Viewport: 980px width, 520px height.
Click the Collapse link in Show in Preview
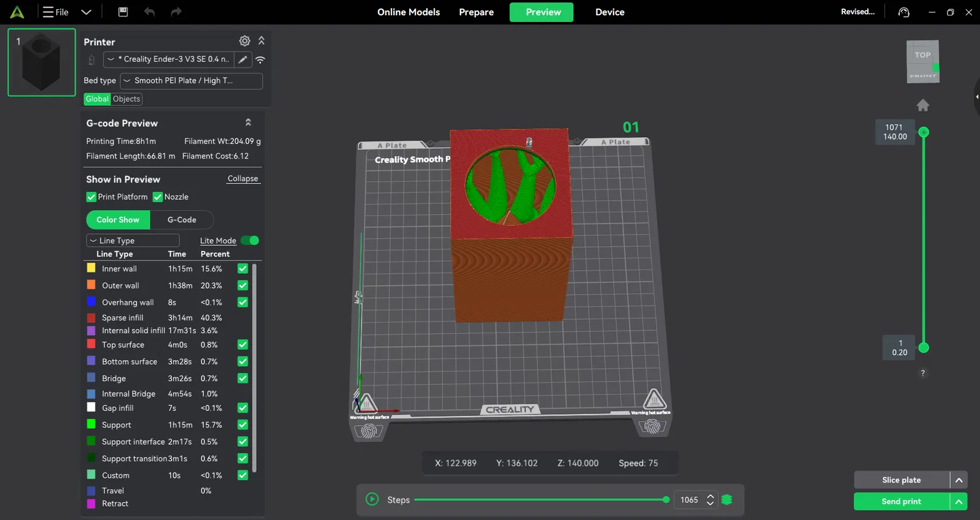243,179
